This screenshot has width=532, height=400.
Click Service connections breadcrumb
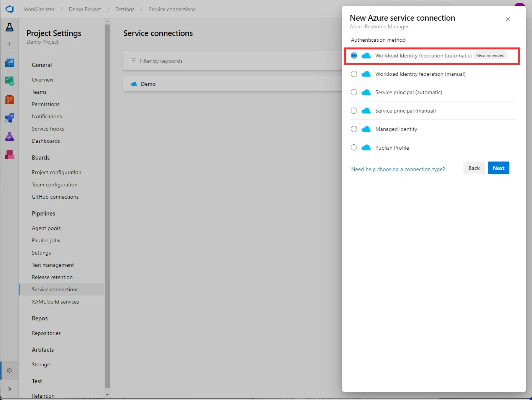(172, 9)
